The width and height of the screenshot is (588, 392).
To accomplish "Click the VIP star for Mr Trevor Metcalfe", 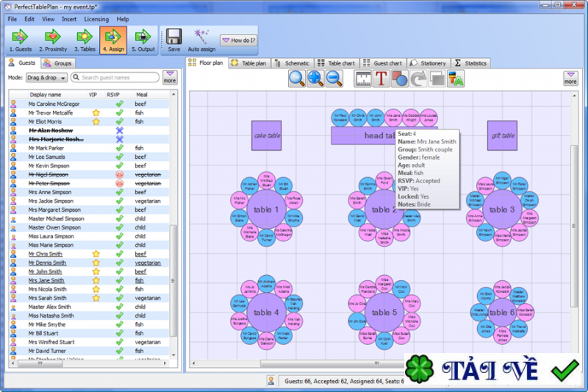I will [x=96, y=113].
